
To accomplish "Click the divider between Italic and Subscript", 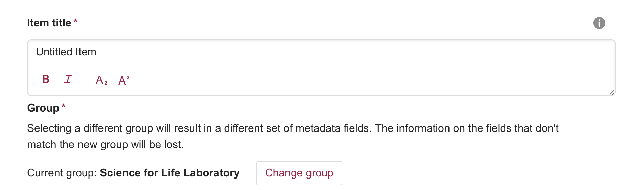I will 85,80.
